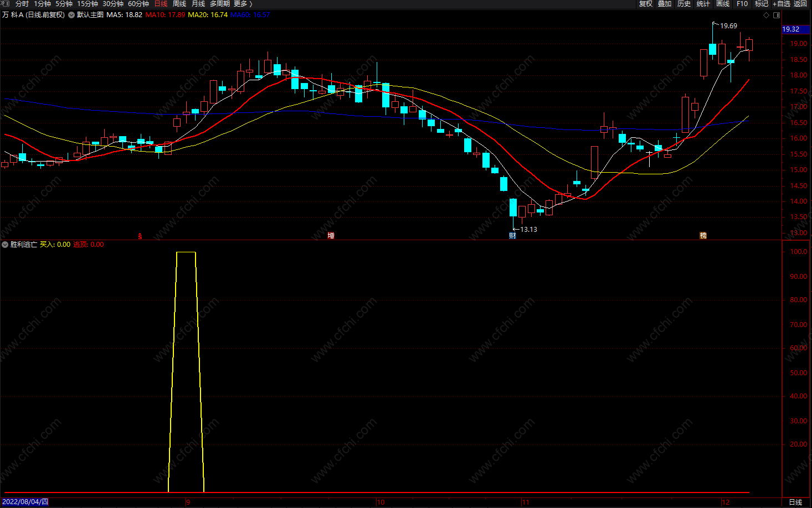
Task: Toggle the side panel icon
Action: [x=777, y=15]
